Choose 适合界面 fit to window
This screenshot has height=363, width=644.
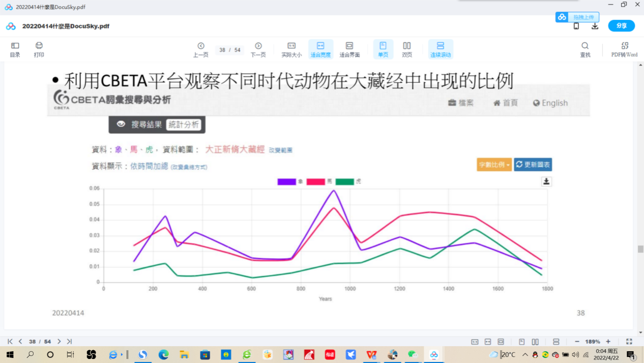pyautogui.click(x=349, y=49)
